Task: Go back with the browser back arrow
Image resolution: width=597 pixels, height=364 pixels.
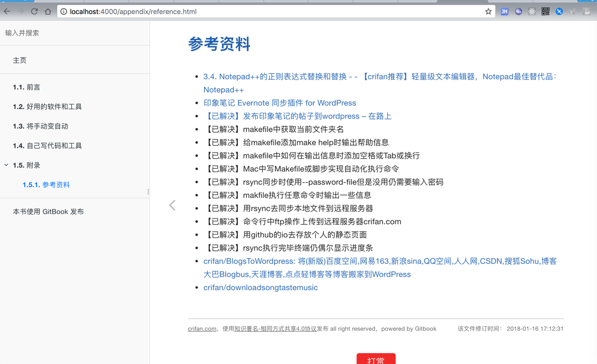Action: point(7,11)
